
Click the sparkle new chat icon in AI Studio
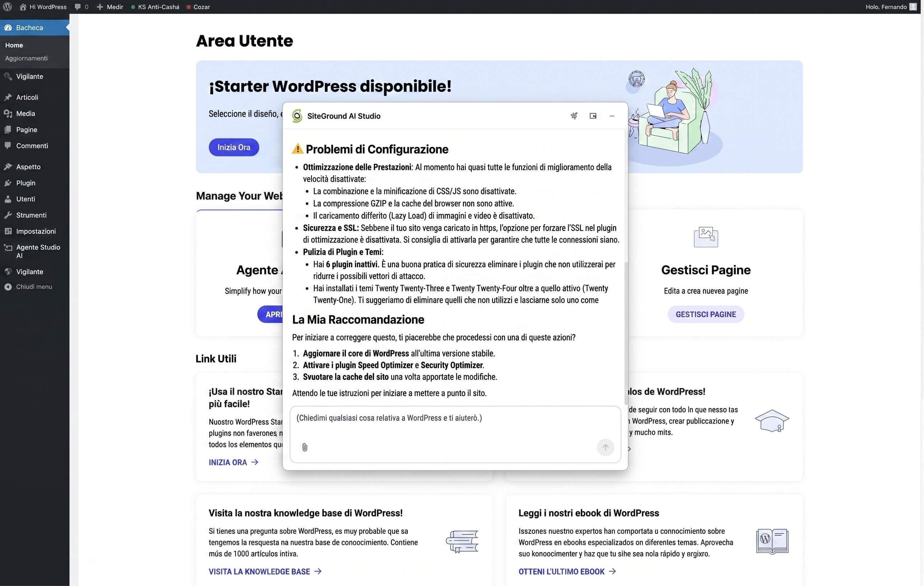[x=574, y=116]
